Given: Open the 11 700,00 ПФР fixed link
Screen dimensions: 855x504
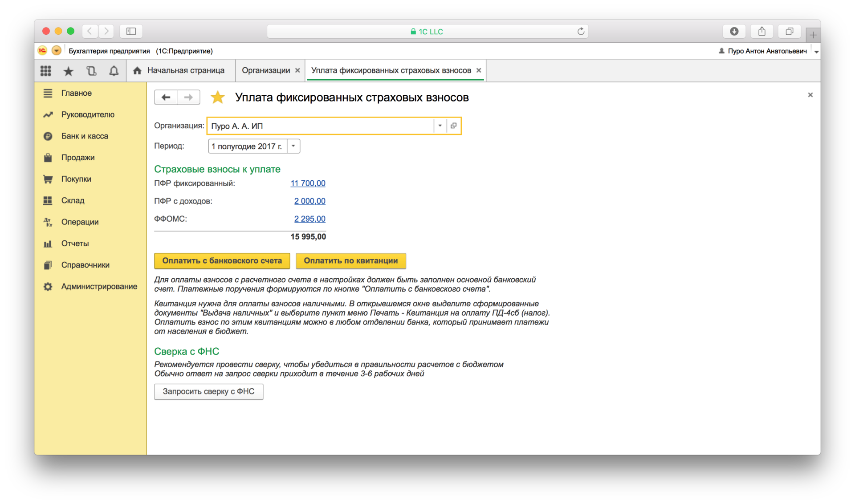Looking at the screenshot, I should (308, 183).
